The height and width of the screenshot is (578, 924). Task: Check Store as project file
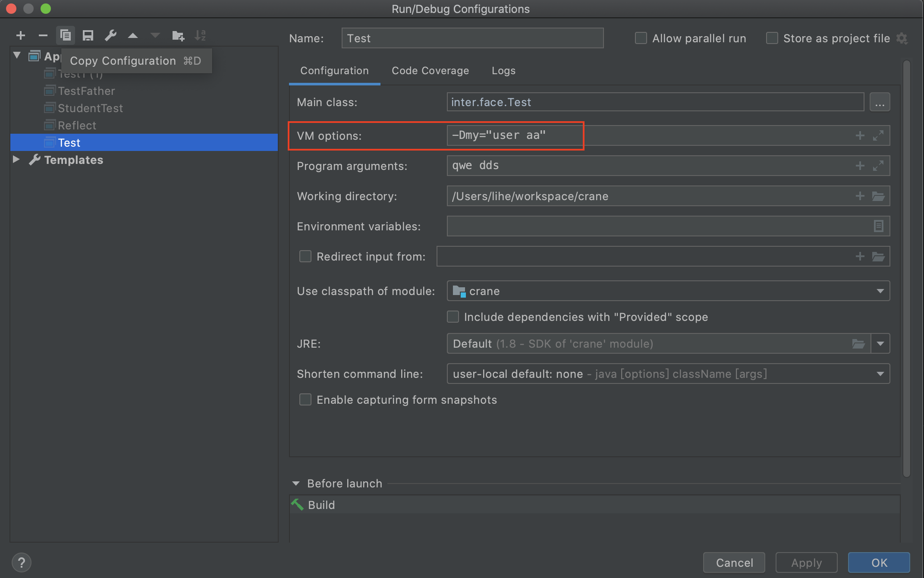pyautogui.click(x=772, y=38)
